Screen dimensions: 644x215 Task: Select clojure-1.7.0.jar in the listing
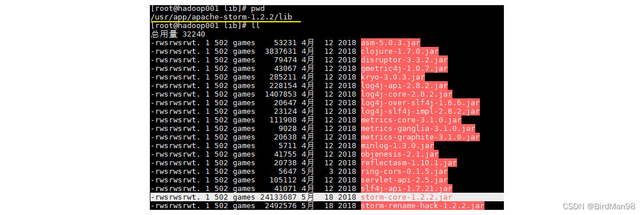pos(399,51)
